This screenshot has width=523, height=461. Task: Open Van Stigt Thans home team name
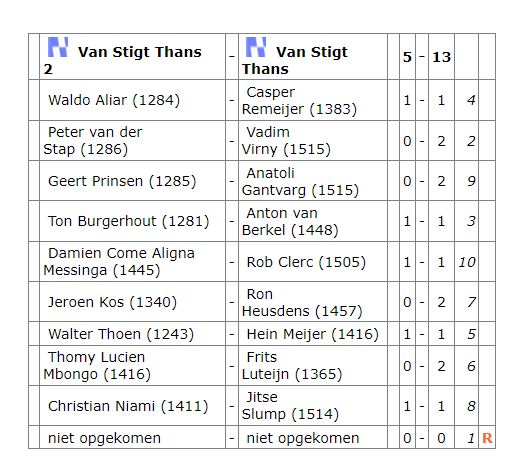tap(295, 60)
